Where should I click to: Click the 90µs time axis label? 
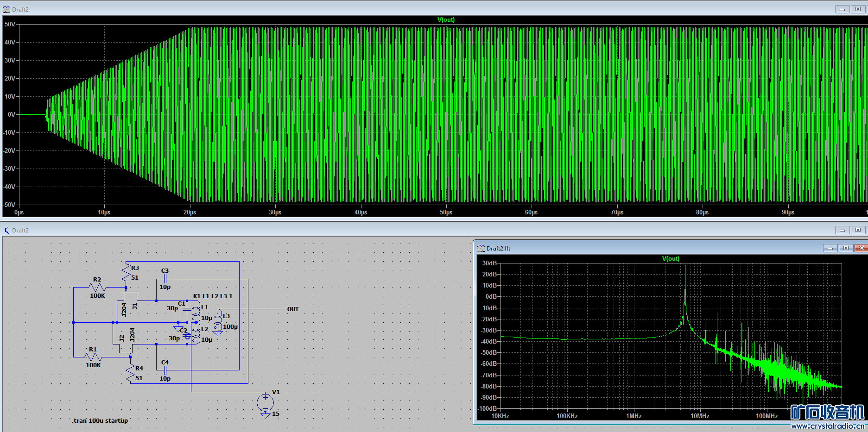(x=788, y=212)
